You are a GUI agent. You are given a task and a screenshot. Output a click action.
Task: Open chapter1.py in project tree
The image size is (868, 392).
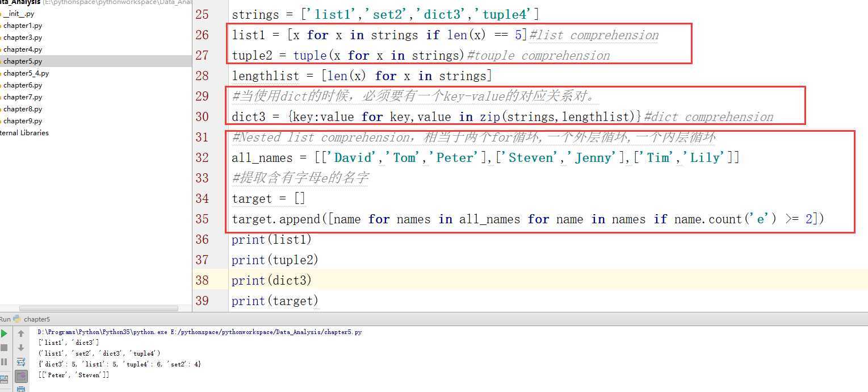click(x=22, y=26)
